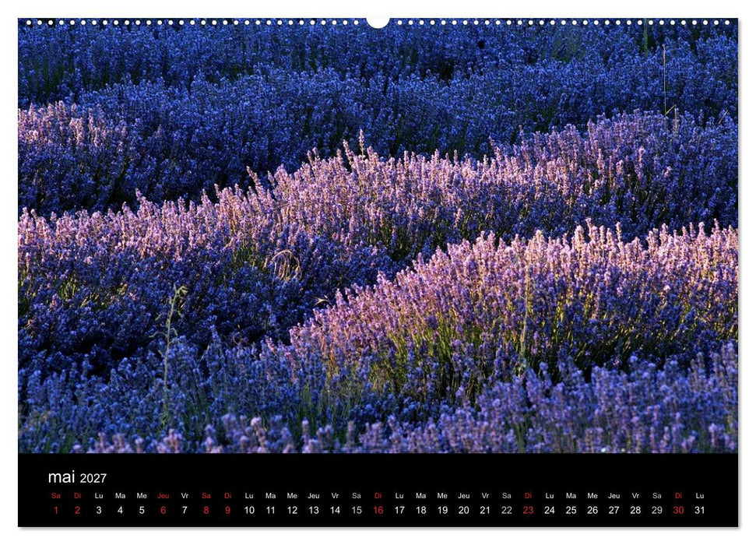
Task: Select day 18 in the calendar
Action: tap(421, 510)
